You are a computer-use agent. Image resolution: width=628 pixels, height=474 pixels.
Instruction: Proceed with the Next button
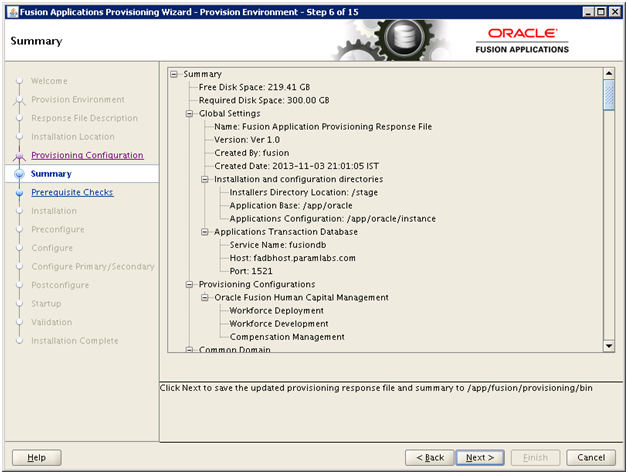point(480,457)
